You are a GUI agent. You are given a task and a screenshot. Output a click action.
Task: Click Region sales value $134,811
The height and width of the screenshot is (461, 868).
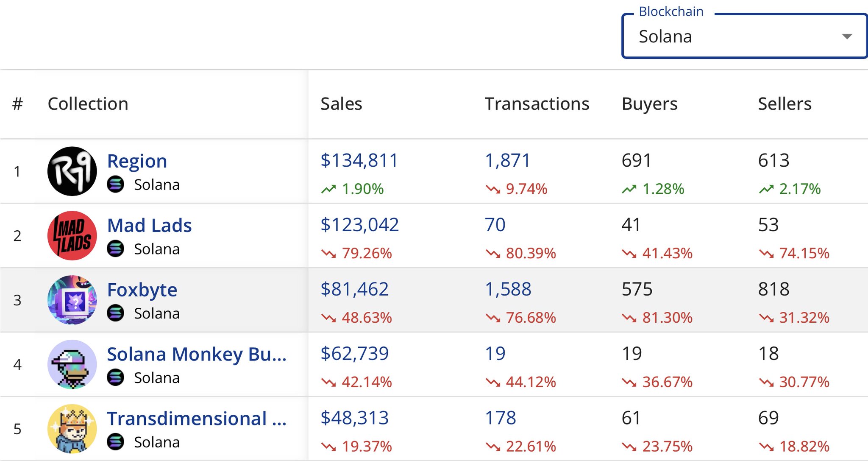(x=359, y=160)
